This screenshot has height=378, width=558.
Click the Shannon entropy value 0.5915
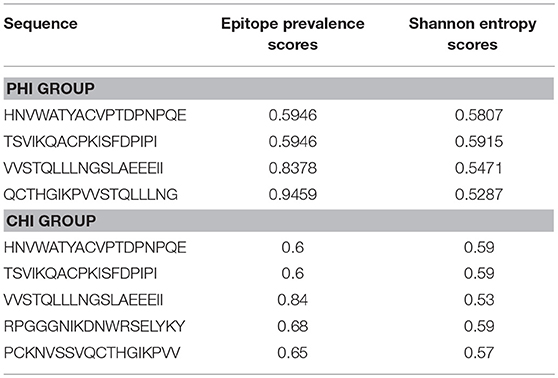click(479, 142)
